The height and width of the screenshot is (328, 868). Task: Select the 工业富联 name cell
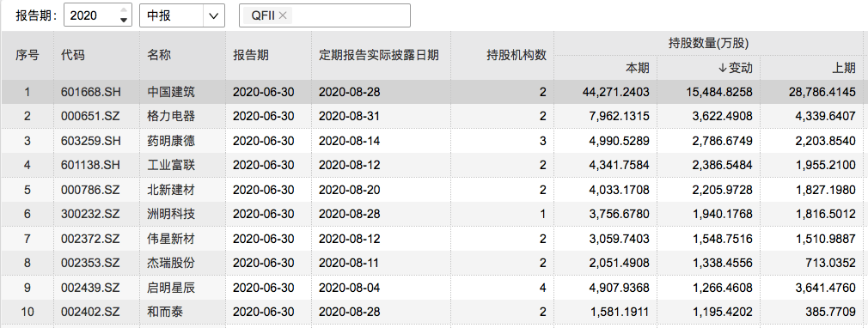coord(171,165)
